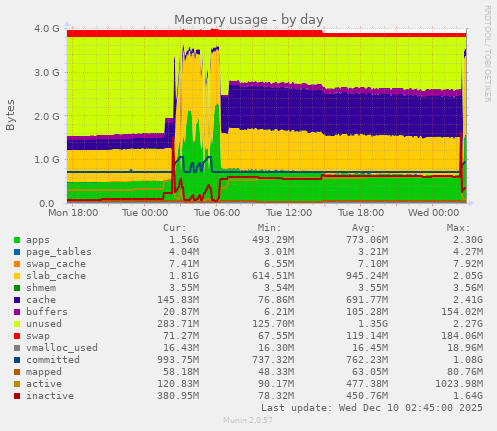This screenshot has width=497, height=431.
Task: Click the 'Max:' column header
Action: click(458, 228)
